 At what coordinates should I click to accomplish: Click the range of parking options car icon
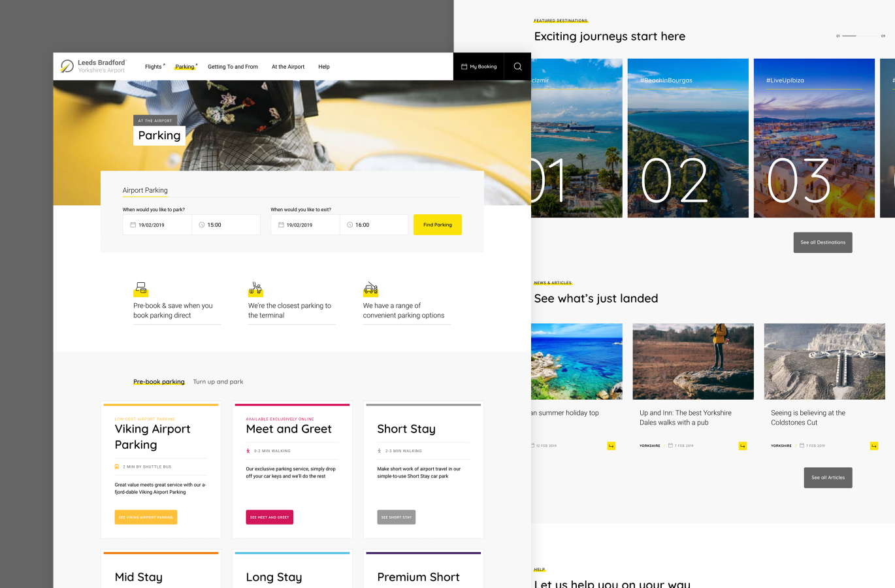click(x=370, y=289)
